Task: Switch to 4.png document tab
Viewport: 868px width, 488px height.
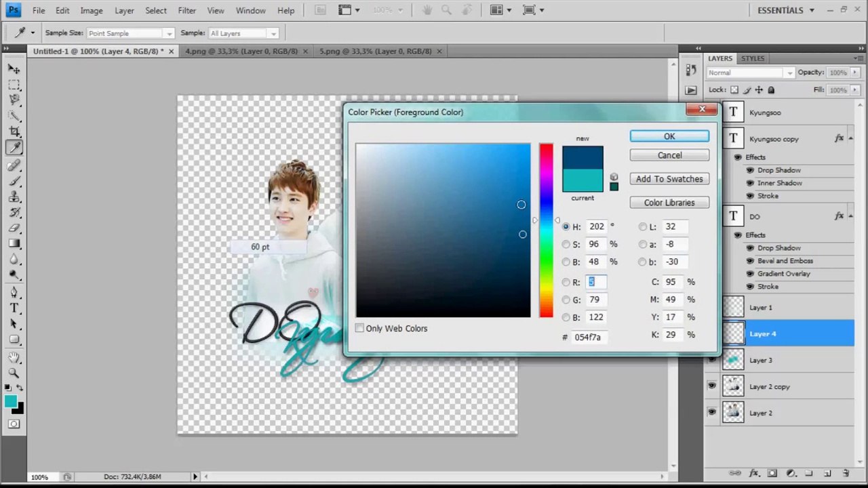Action: [241, 51]
